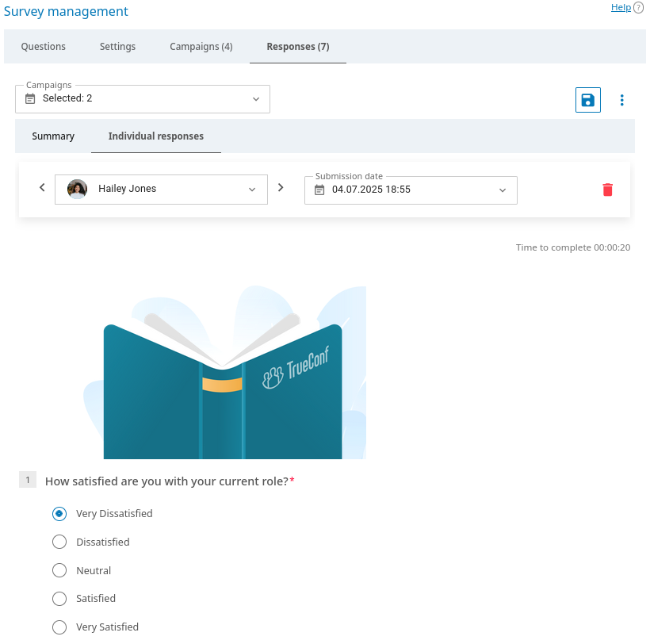Viewport: 650px width, 644px height.
Task: Switch to the Summary sub-tab
Action: pyautogui.click(x=53, y=136)
